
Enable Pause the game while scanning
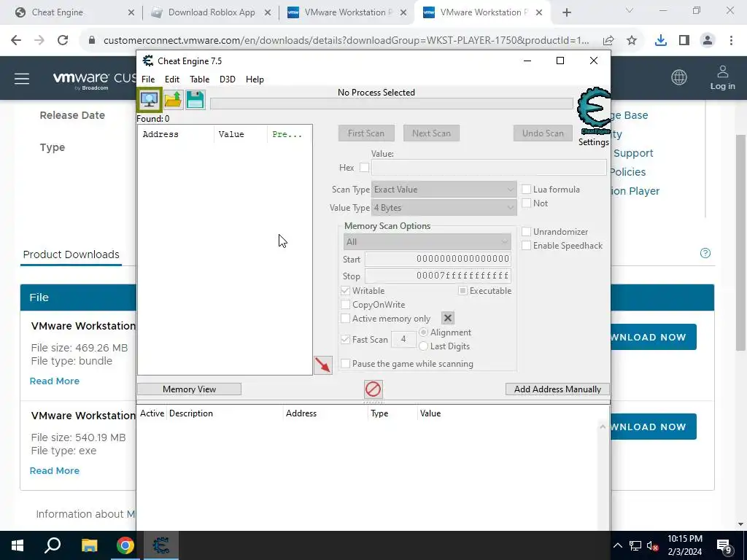(345, 363)
